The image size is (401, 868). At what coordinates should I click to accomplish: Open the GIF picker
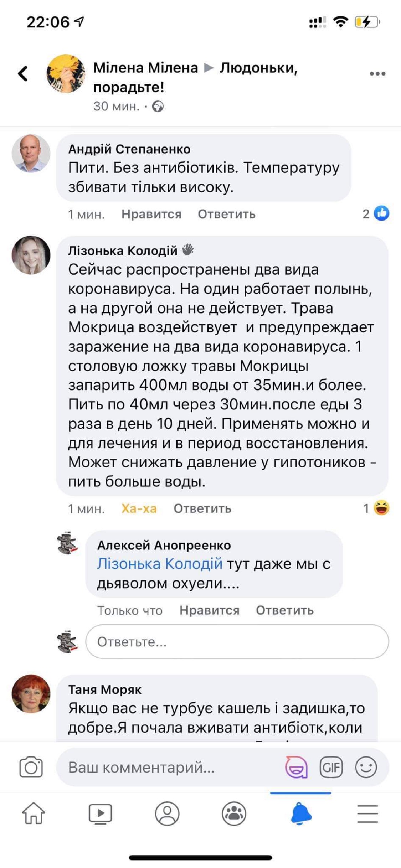331,767
